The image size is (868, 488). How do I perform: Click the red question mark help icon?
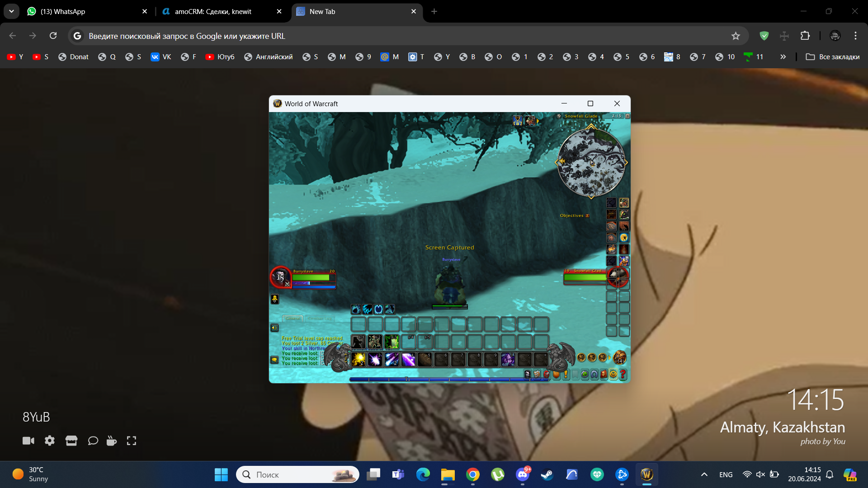click(623, 374)
